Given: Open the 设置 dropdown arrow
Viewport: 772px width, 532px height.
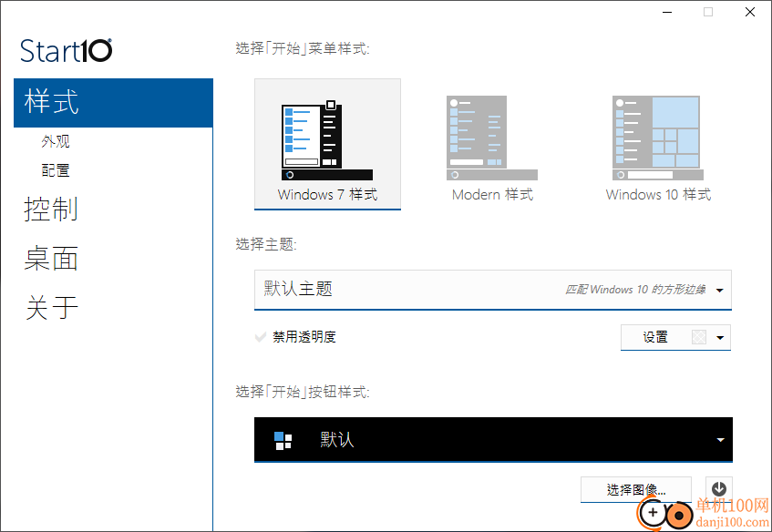Looking at the screenshot, I should [720, 338].
